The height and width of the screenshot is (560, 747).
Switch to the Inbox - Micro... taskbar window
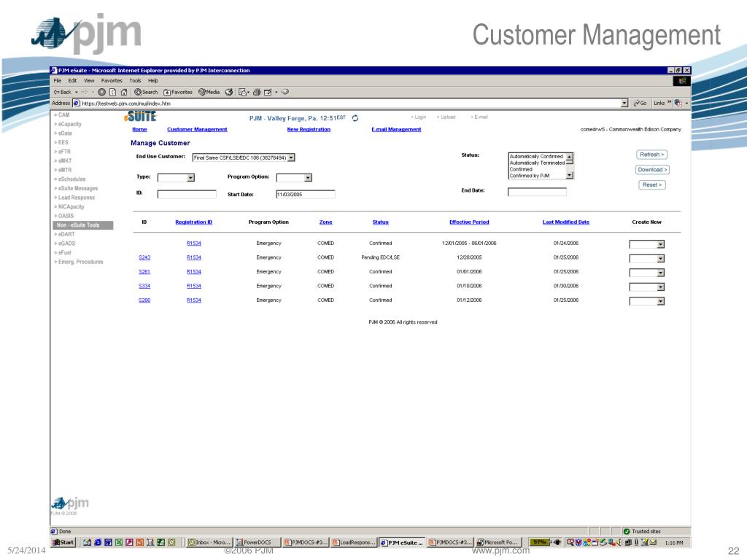(209, 542)
